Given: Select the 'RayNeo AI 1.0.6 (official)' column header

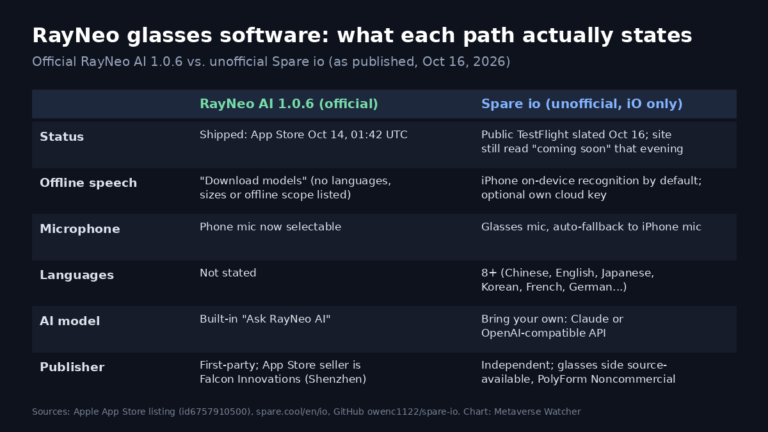Looking at the screenshot, I should click(288, 104).
